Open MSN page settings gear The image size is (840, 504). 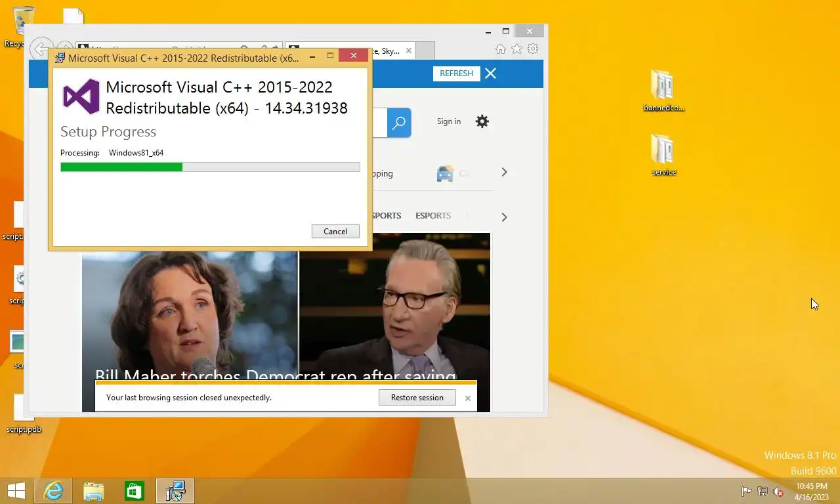click(x=482, y=121)
